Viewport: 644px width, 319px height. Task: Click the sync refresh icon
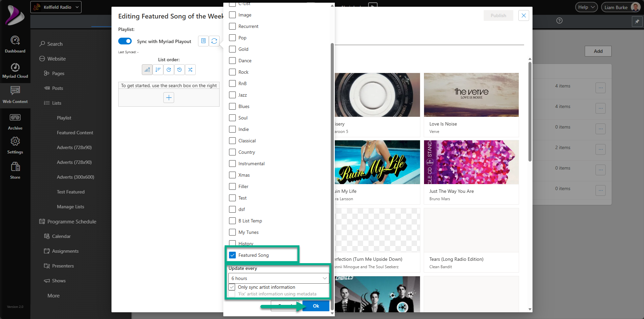[x=214, y=41]
